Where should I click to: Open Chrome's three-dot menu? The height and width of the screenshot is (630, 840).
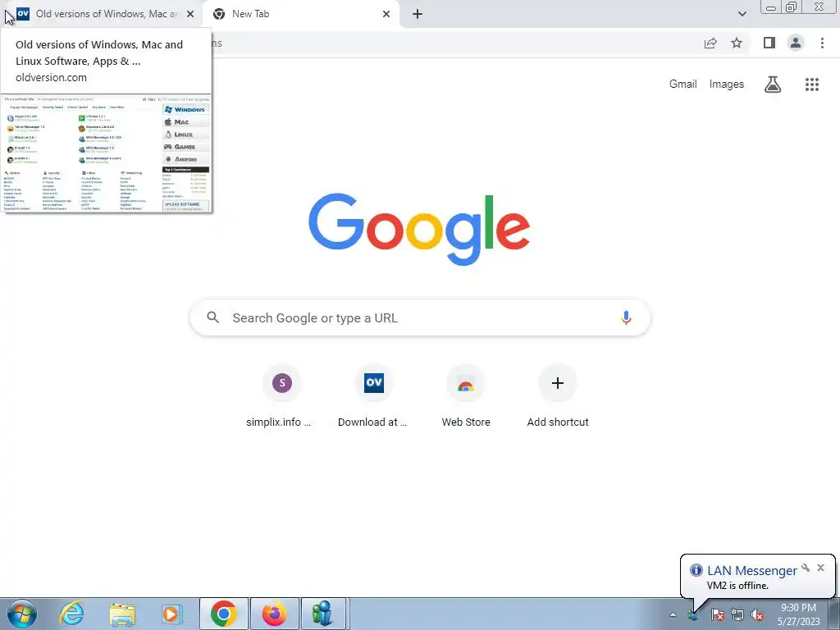tap(822, 43)
